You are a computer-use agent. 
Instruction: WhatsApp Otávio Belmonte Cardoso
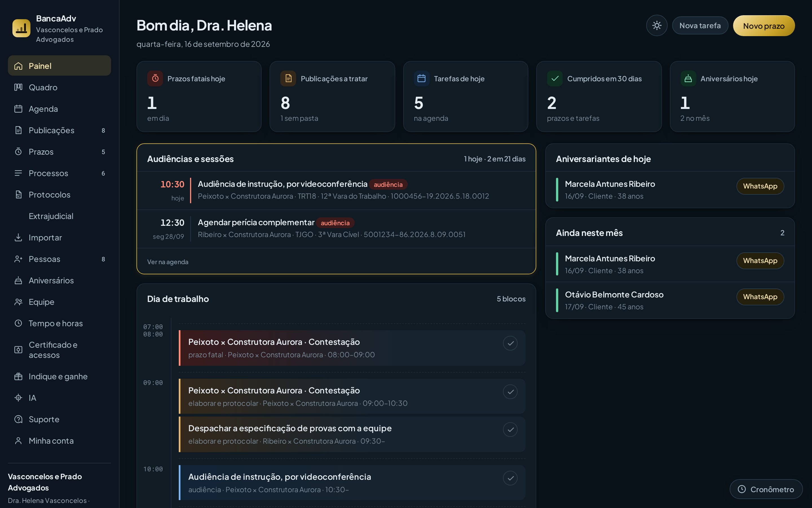pyautogui.click(x=760, y=297)
